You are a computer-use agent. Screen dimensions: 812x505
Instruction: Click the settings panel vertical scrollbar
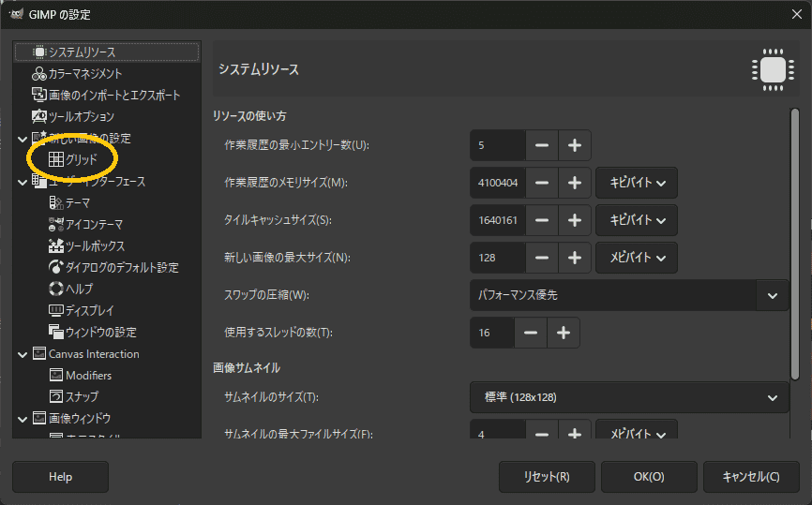[x=794, y=234]
